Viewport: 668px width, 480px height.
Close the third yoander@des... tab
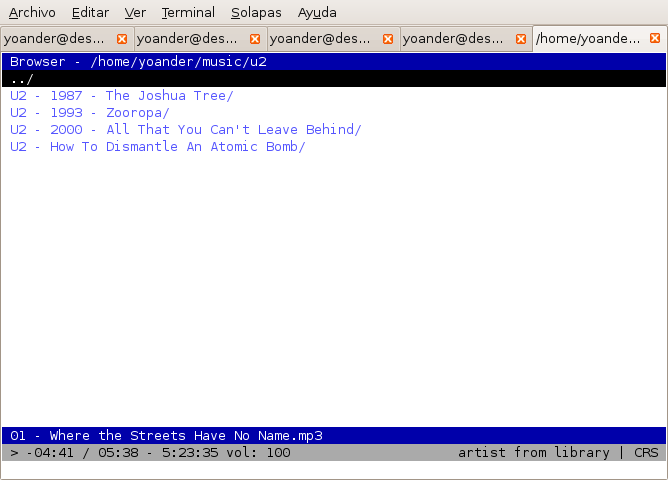pos(388,39)
